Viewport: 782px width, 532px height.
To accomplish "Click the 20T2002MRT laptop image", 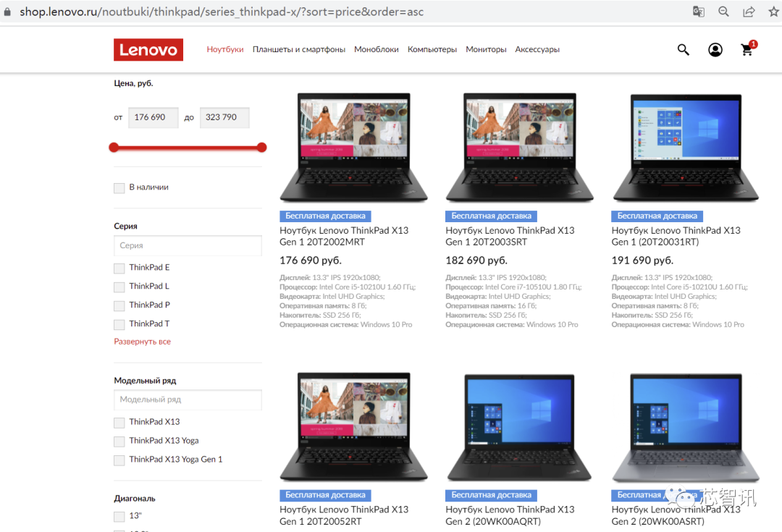I will tap(353, 147).
